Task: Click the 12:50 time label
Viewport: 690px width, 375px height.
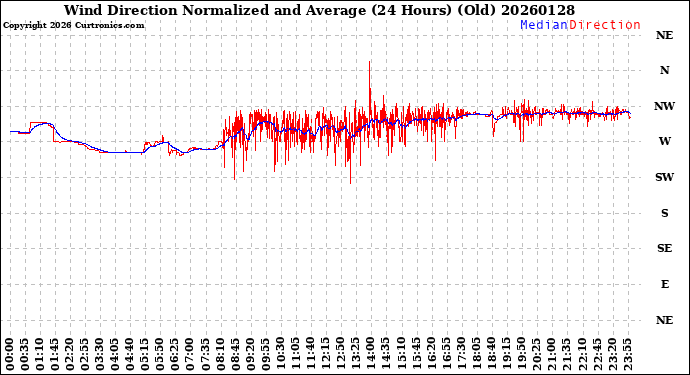Action: (341, 354)
